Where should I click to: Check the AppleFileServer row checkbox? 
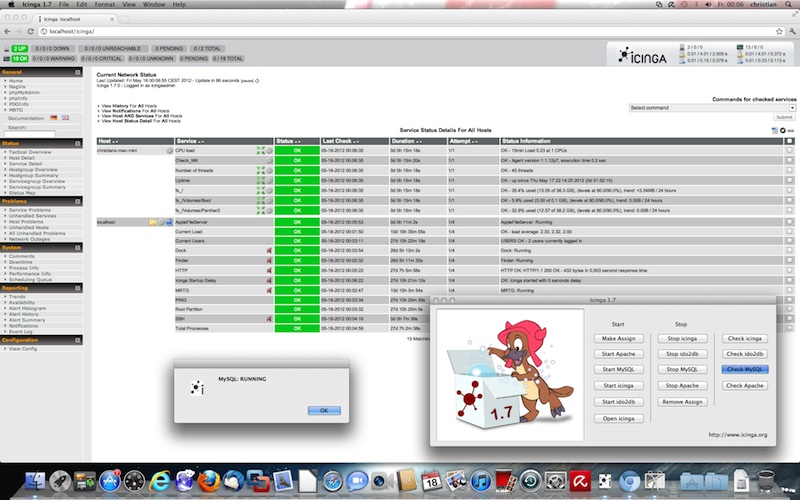tap(789, 222)
